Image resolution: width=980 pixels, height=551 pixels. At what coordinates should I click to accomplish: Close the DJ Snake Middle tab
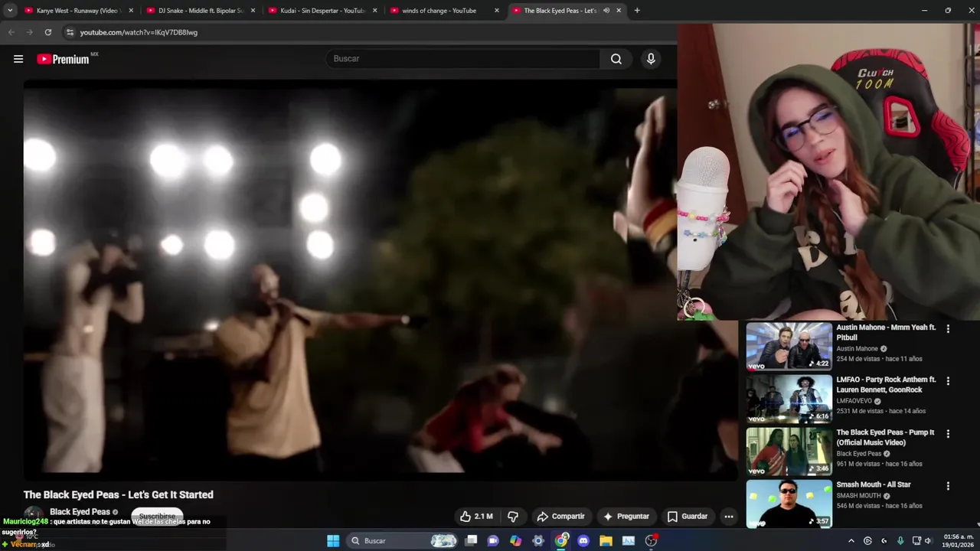[253, 11]
